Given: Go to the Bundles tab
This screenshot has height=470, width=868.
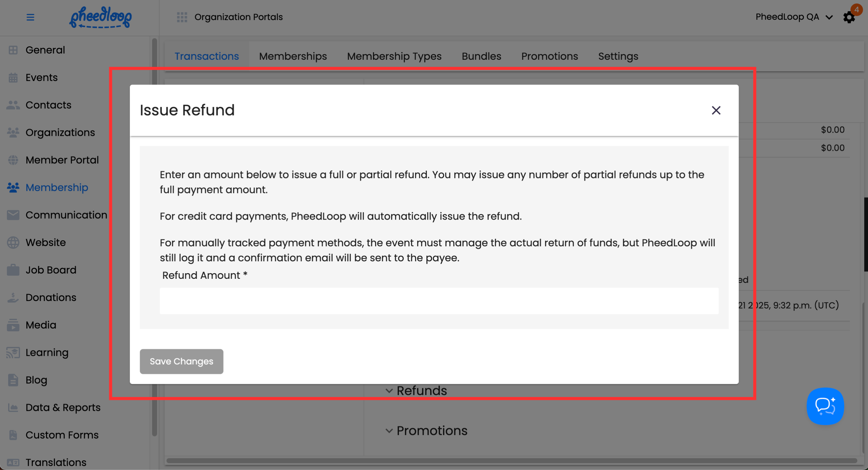Looking at the screenshot, I should coord(481,56).
